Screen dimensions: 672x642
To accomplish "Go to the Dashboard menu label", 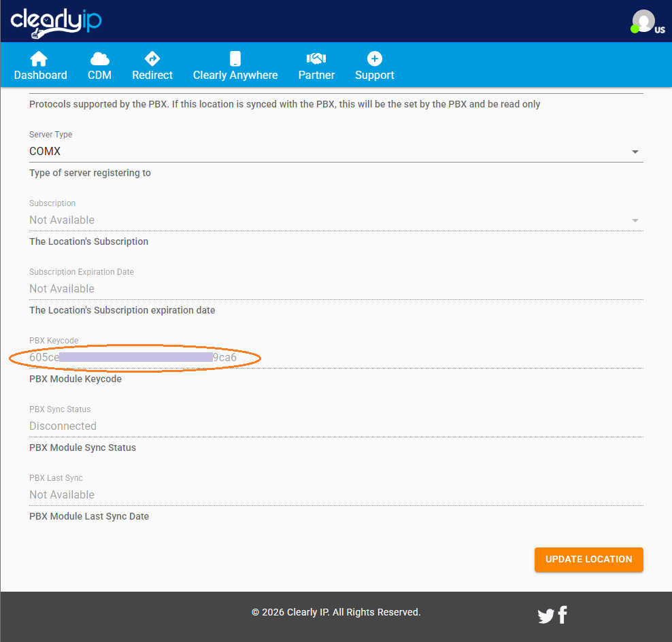I will [40, 75].
